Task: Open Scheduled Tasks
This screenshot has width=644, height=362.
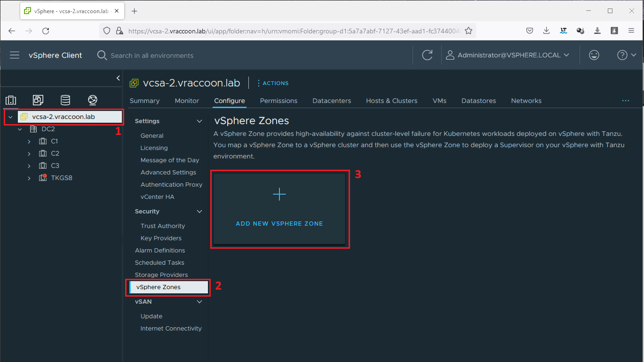Action: [x=159, y=262]
